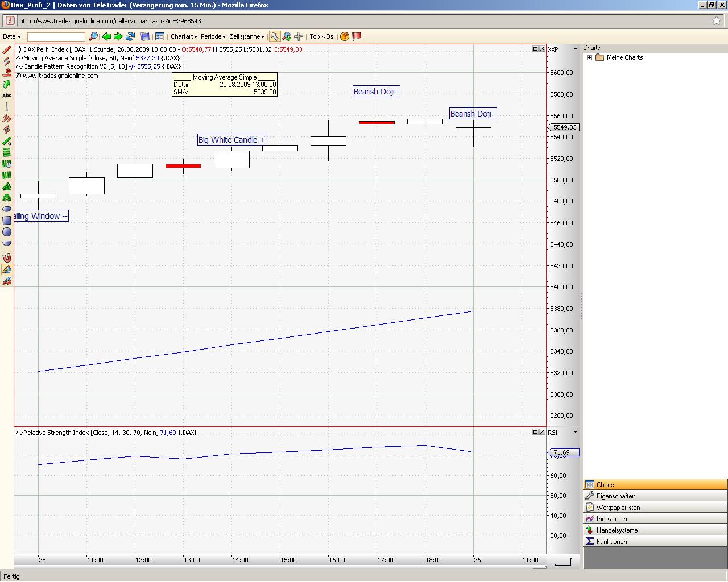
Task: Open the Zeitspanne dropdown
Action: (x=247, y=36)
